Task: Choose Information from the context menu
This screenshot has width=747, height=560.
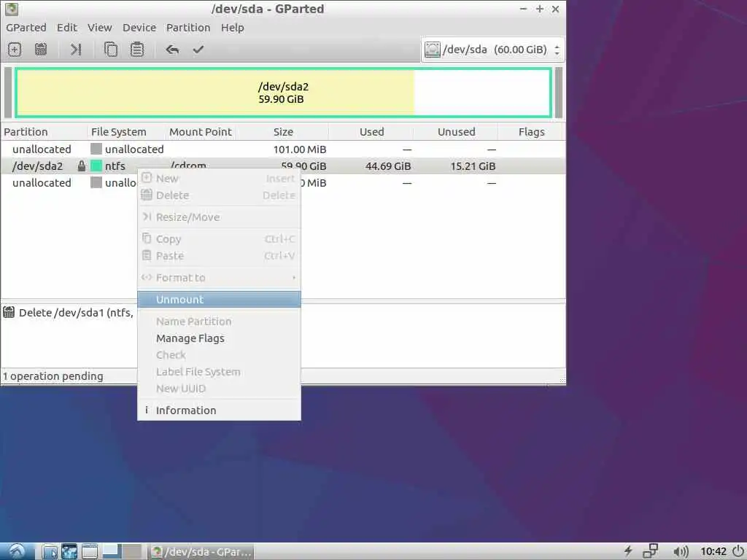Action: click(x=219, y=410)
